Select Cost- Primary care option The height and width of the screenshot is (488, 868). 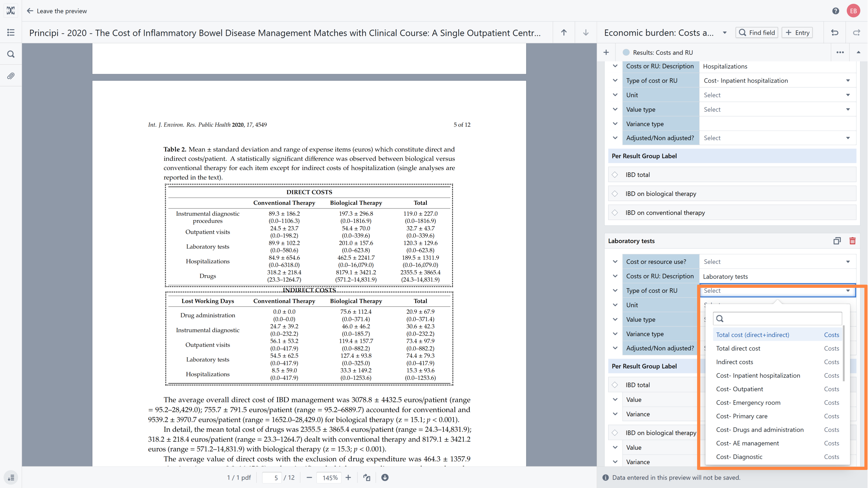pos(777,416)
